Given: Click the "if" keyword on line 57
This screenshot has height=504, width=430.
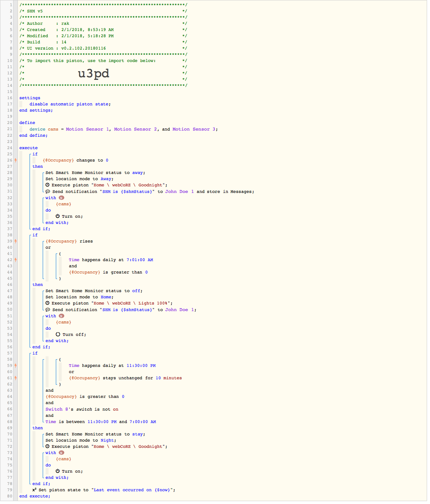Looking at the screenshot, I should [35, 353].
